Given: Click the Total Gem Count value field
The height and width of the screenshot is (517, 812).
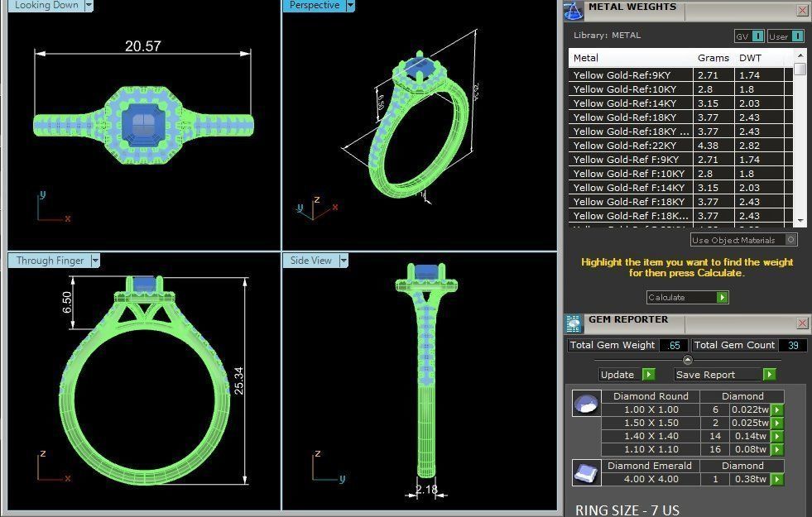Looking at the screenshot, I should 793,345.
